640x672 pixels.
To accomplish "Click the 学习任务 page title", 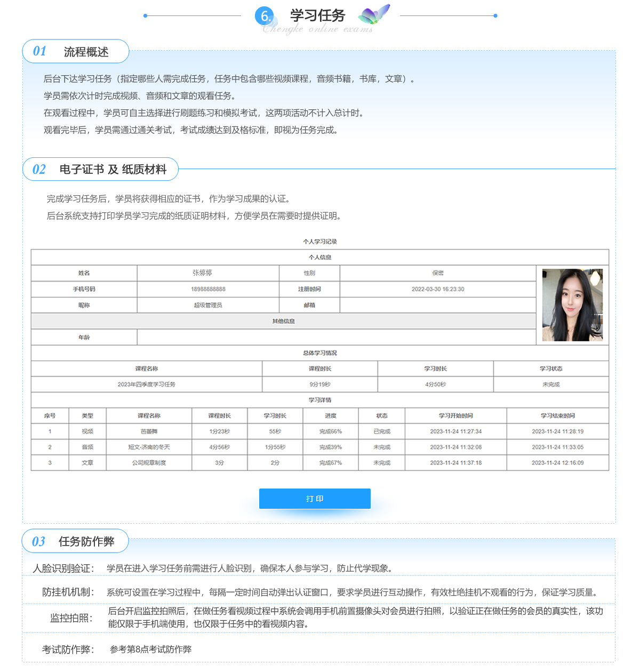I will pos(318,15).
